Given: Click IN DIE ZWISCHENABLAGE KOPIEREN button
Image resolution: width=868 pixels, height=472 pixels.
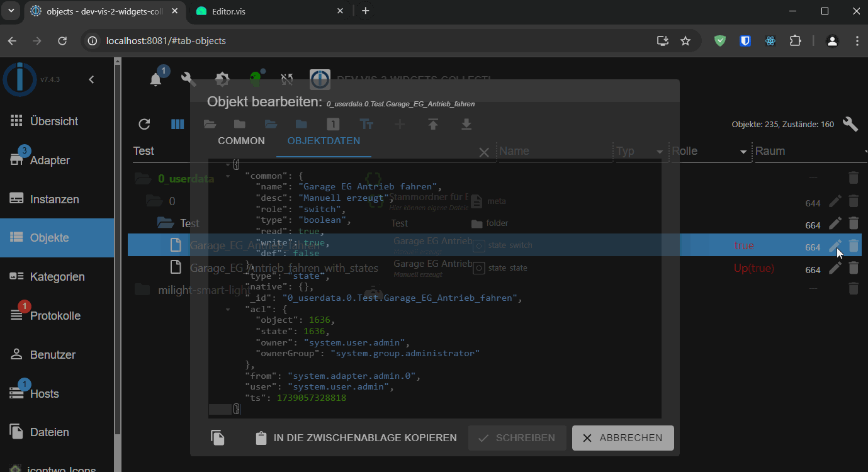Looking at the screenshot, I should (x=355, y=438).
